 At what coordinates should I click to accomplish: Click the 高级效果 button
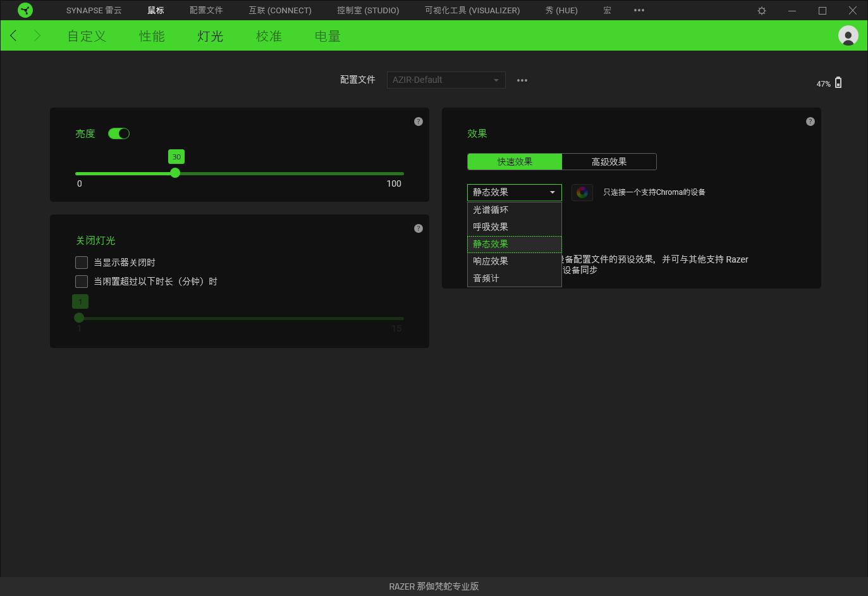[609, 162]
